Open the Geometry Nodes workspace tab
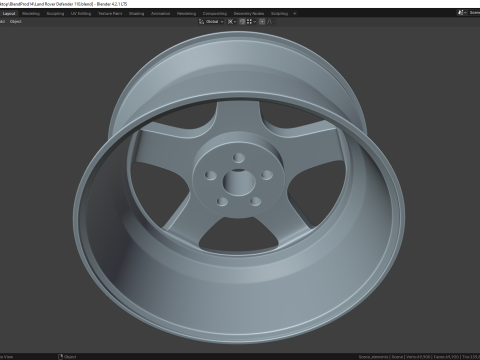The height and width of the screenshot is (360, 480). tap(249, 14)
